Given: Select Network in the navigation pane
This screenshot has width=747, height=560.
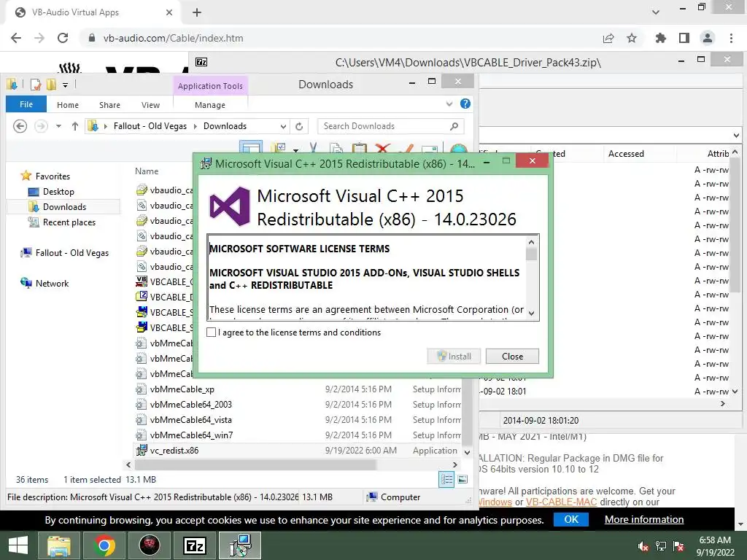Looking at the screenshot, I should (x=52, y=284).
